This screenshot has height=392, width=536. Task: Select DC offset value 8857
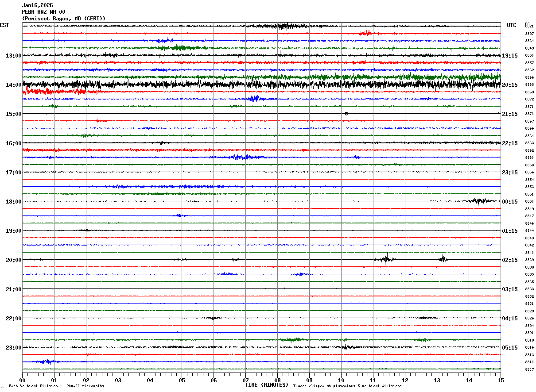(x=529, y=63)
